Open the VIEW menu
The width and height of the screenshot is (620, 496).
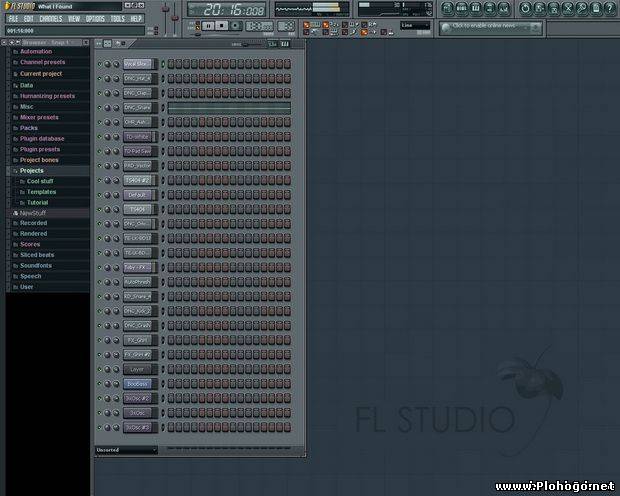coord(74,19)
